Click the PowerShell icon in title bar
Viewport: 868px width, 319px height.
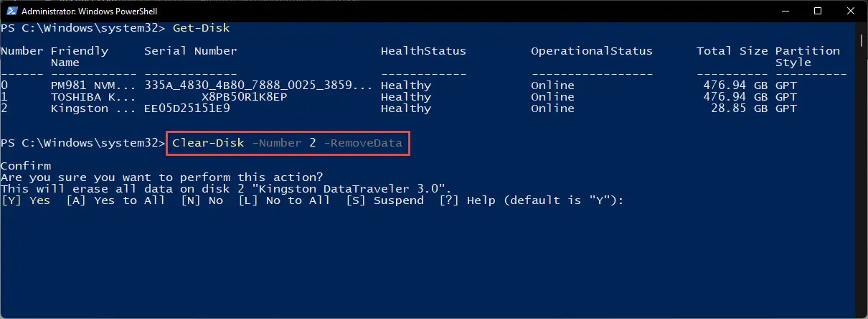(10, 11)
